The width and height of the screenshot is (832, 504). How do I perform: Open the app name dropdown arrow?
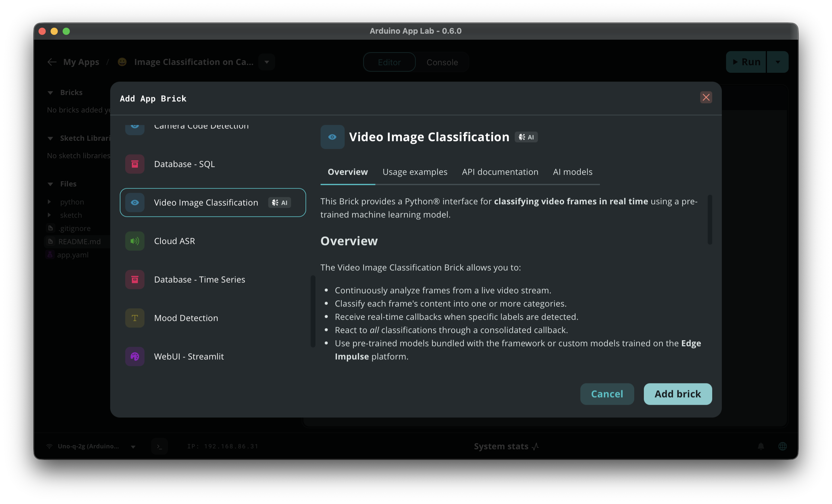tap(267, 62)
